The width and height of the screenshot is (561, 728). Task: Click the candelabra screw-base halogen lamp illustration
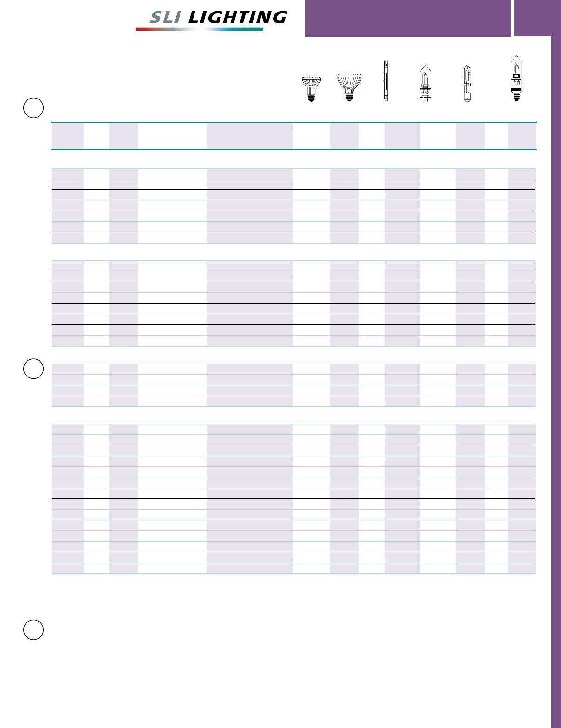(x=516, y=78)
